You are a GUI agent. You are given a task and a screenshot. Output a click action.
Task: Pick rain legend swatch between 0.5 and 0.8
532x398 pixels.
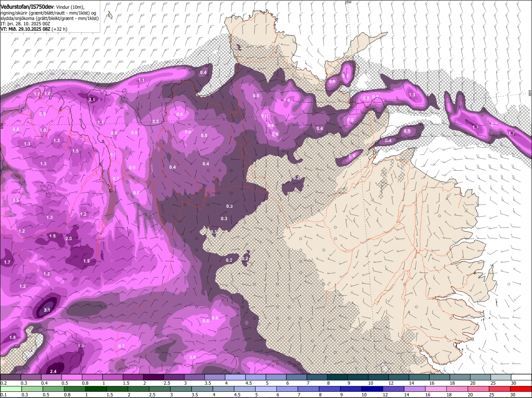click(54, 389)
